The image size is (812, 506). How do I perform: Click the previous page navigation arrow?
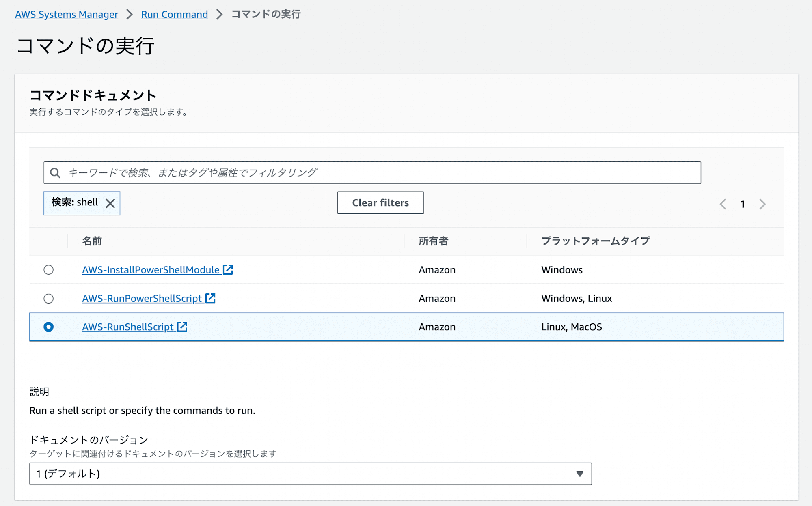point(724,203)
